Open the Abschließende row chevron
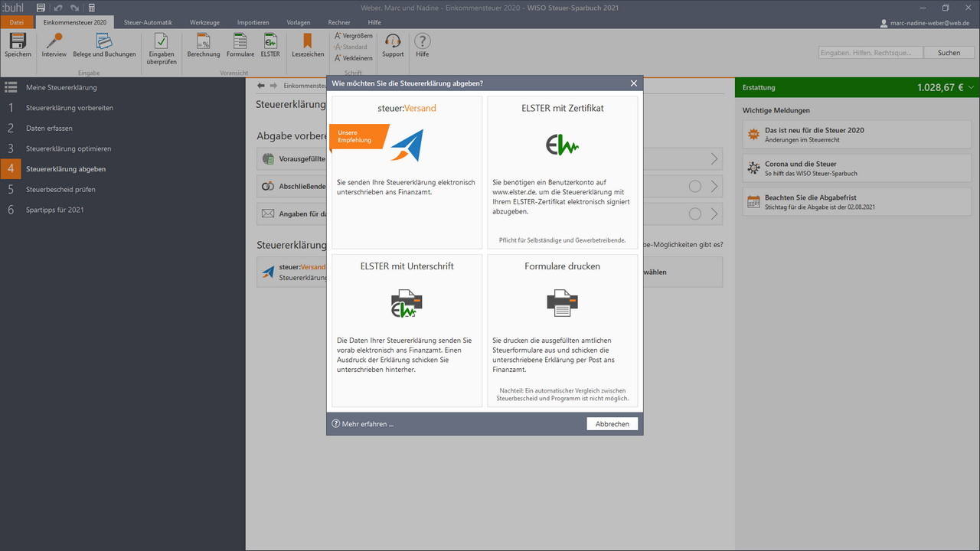 point(714,187)
